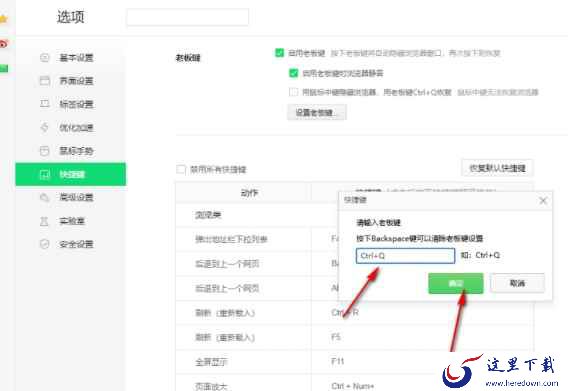Screen dimensions: 568x391
Task: Focus the search box beside 选项 title
Action: 187,17
